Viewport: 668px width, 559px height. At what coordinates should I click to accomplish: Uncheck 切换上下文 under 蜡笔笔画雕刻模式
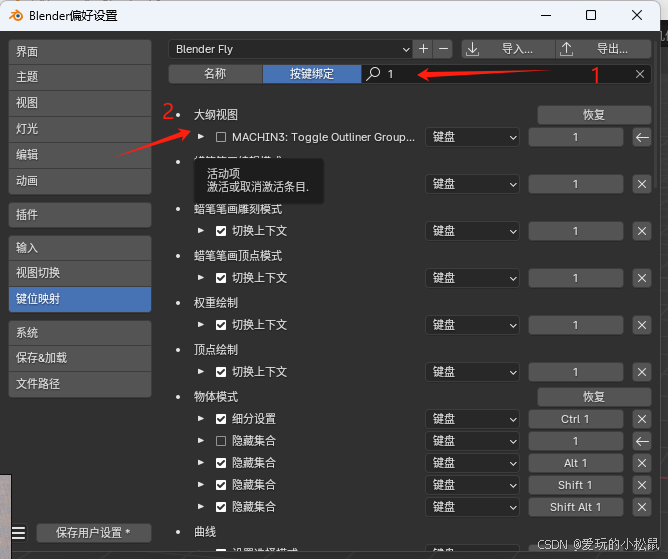point(221,231)
